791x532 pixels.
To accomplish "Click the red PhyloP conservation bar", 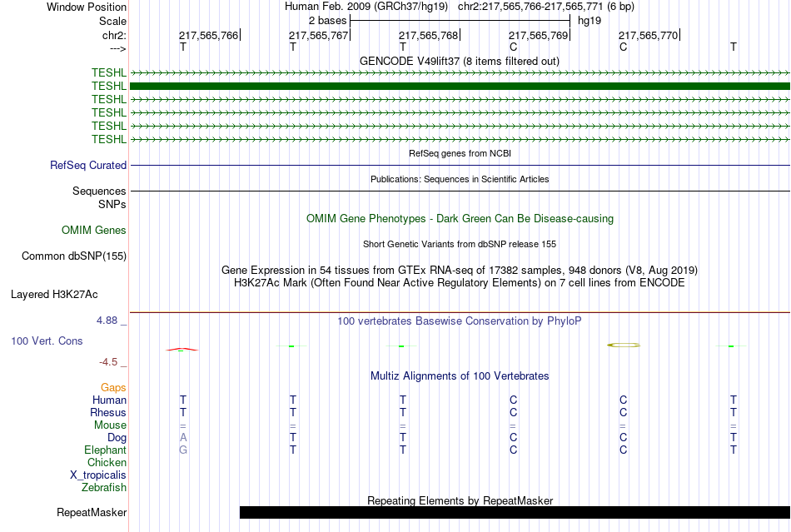I will tap(182, 349).
